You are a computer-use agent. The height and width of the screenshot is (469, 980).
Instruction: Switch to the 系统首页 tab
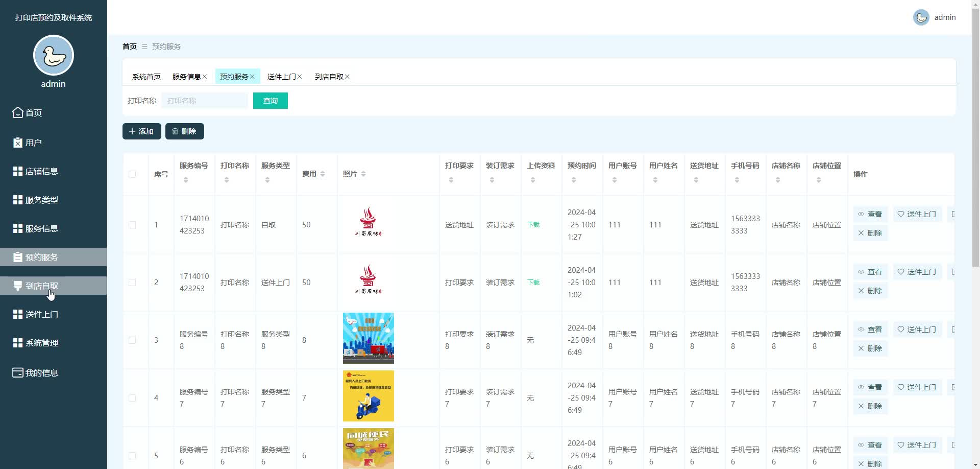[x=146, y=77]
